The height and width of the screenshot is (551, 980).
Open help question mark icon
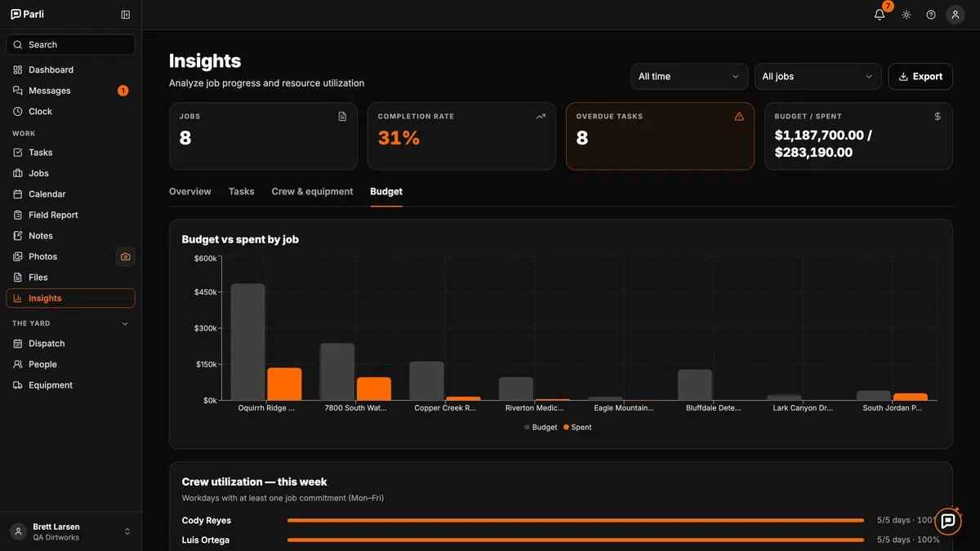click(x=931, y=15)
